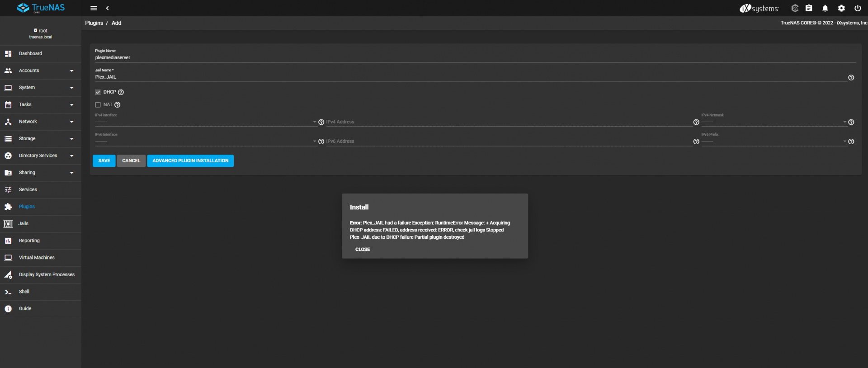Click the Jails icon in sidebar

pos(8,224)
